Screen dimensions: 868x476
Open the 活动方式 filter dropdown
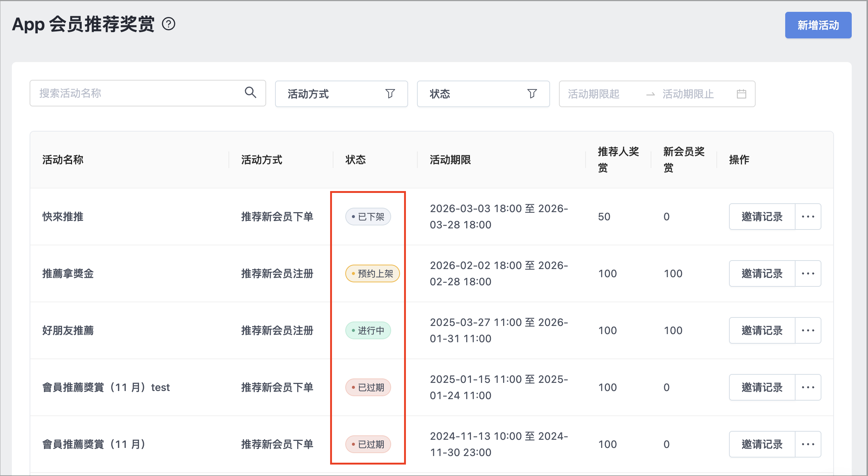tap(341, 94)
